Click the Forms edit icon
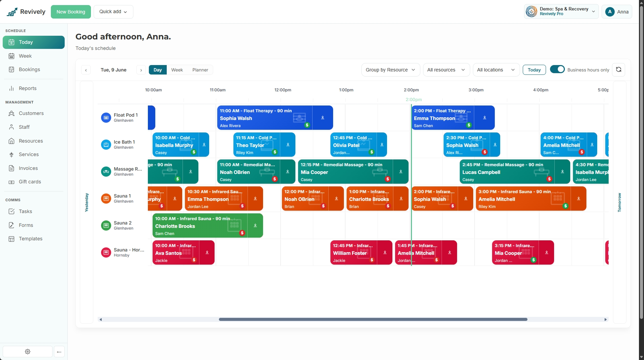The height and width of the screenshot is (360, 644). tap(11, 225)
